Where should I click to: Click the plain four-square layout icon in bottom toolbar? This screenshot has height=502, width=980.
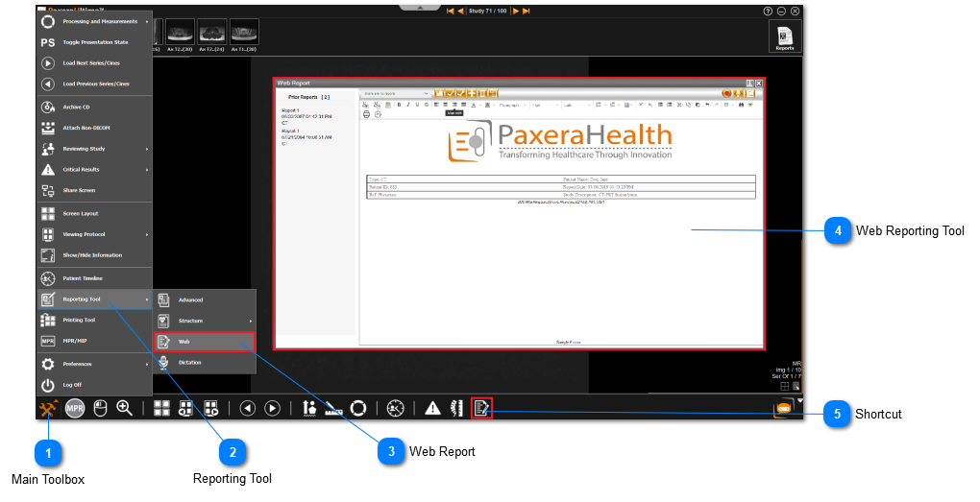click(161, 408)
